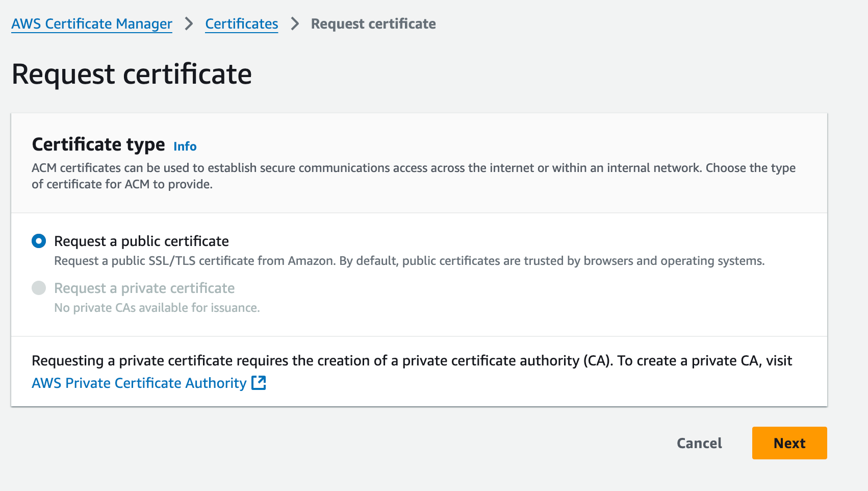Click the Request certificate breadcrumb text
Image resolution: width=868 pixels, height=491 pixels.
tap(373, 24)
